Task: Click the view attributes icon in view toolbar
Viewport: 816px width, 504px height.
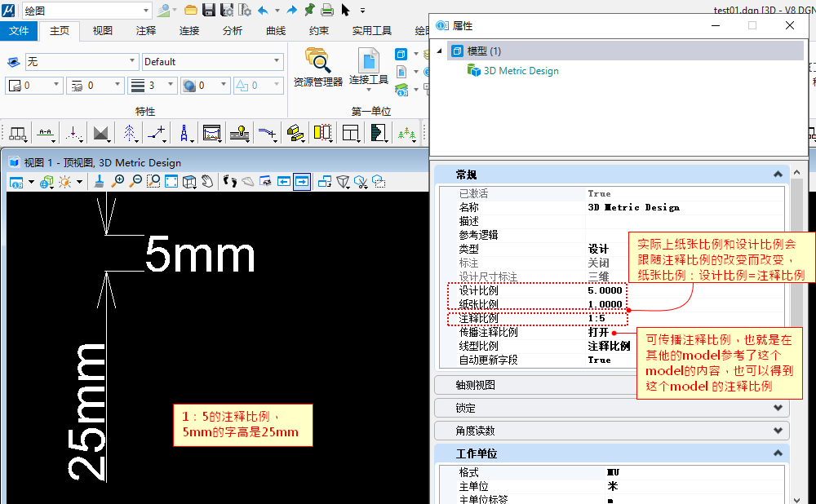Action: point(16,182)
